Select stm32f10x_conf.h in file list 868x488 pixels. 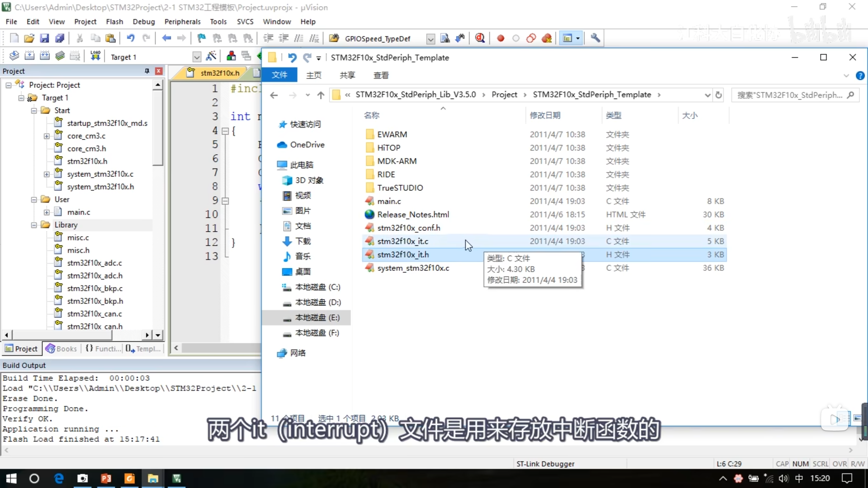pos(409,228)
